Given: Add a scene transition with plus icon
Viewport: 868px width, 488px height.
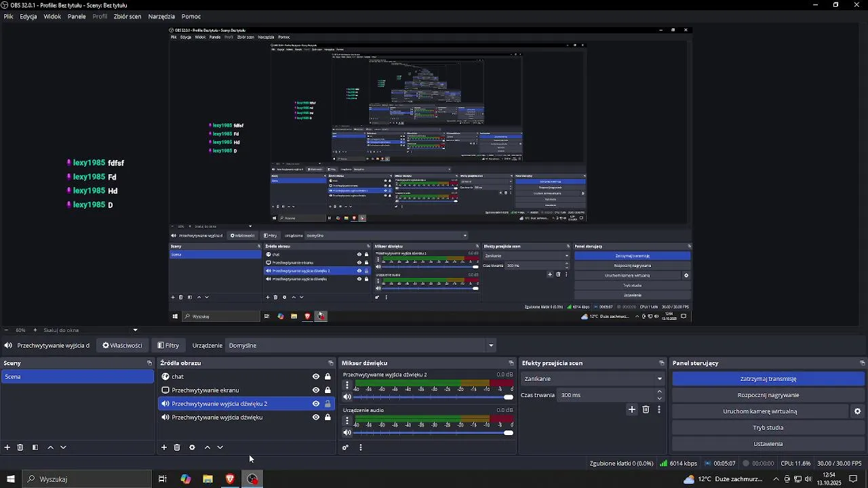Looking at the screenshot, I should [632, 409].
